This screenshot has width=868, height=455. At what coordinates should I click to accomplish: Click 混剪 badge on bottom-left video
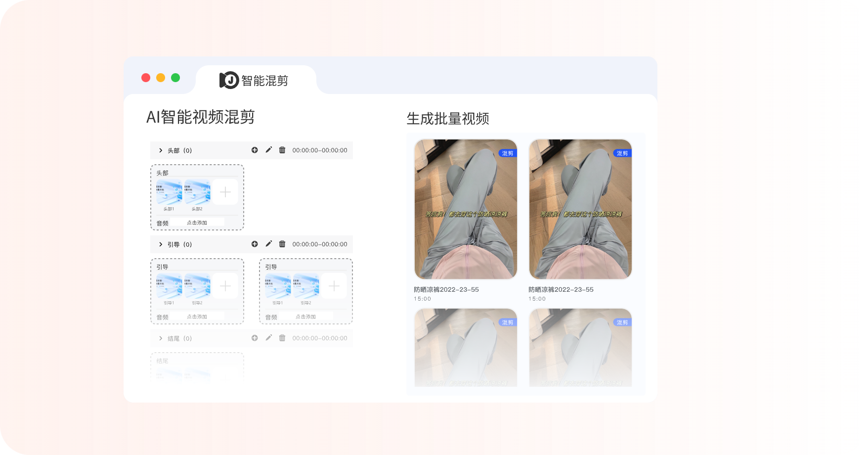pyautogui.click(x=508, y=322)
